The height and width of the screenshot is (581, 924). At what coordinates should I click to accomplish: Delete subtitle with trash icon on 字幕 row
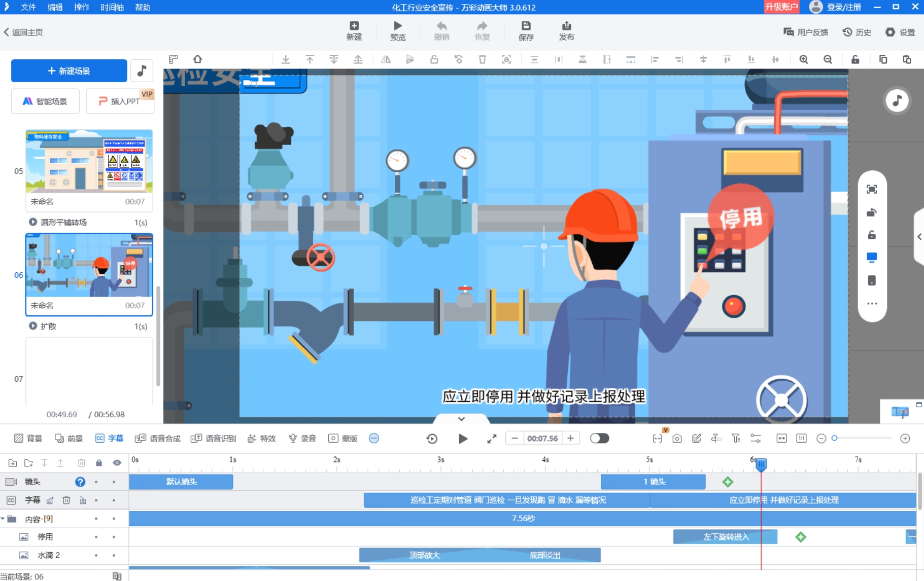pyautogui.click(x=66, y=500)
